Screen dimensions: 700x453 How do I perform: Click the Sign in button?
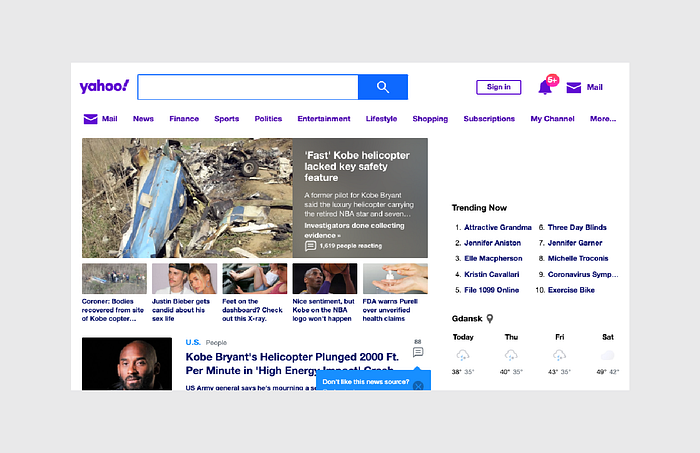(499, 87)
